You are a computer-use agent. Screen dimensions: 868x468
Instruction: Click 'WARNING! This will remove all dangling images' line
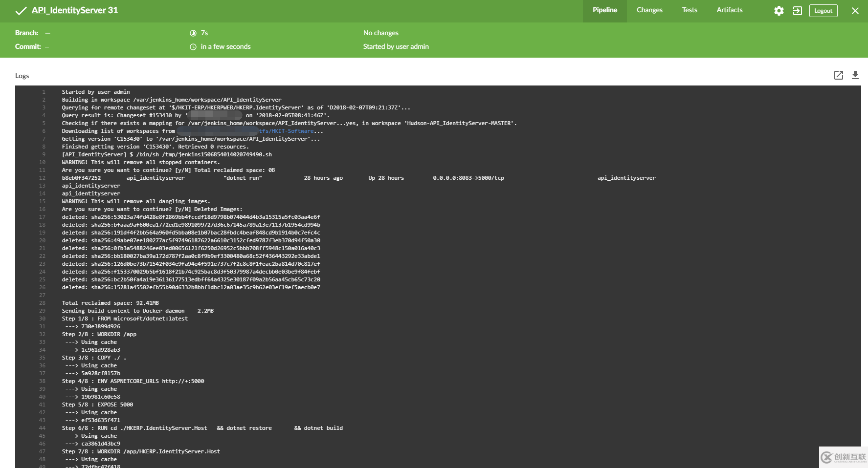click(136, 201)
